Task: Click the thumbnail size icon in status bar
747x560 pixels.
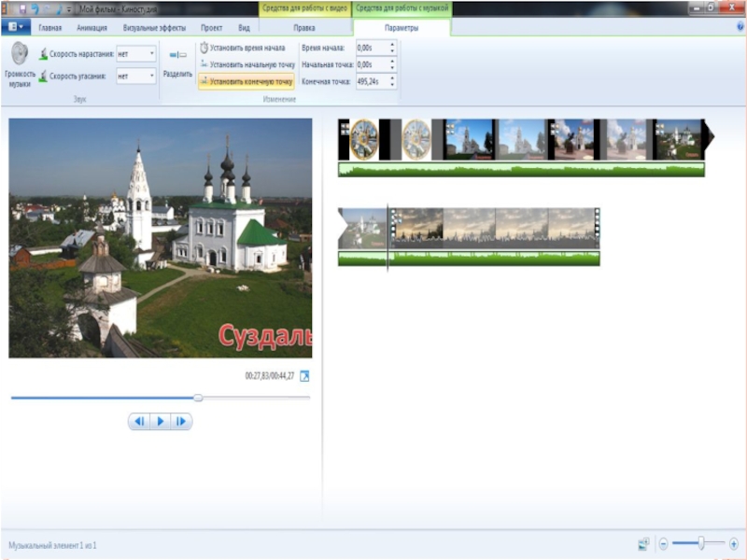Action: [643, 543]
